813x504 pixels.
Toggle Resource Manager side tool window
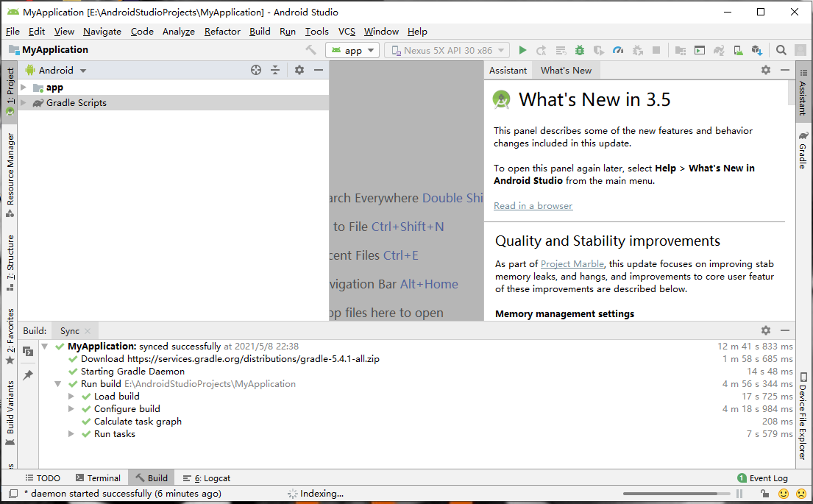click(x=10, y=175)
